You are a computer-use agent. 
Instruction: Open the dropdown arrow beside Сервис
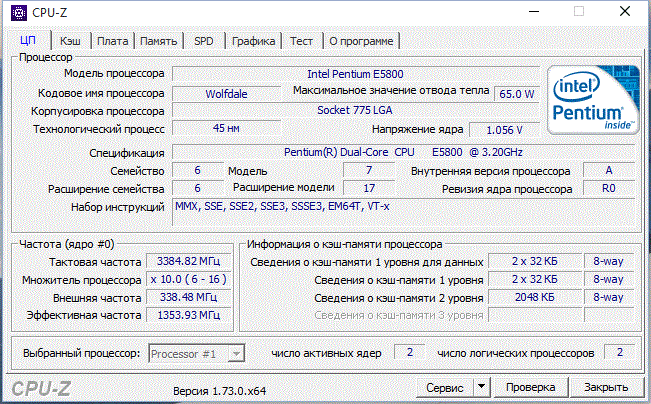click(x=481, y=386)
